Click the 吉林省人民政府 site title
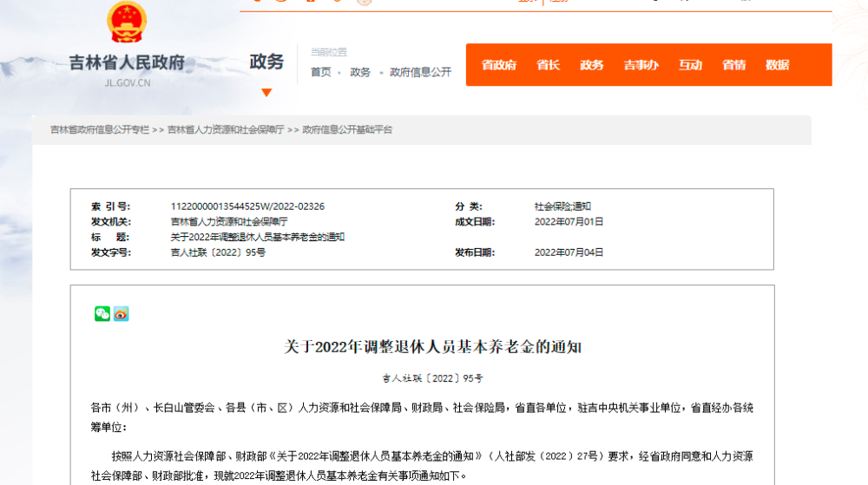This screenshot has height=485, width=868. [127, 62]
